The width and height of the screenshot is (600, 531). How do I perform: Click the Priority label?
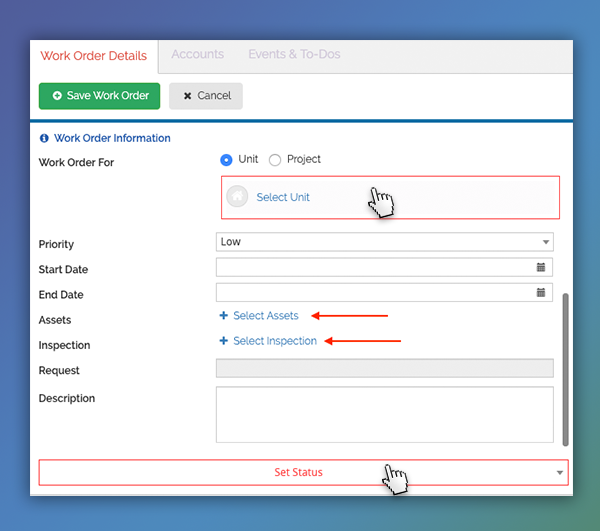point(56,244)
